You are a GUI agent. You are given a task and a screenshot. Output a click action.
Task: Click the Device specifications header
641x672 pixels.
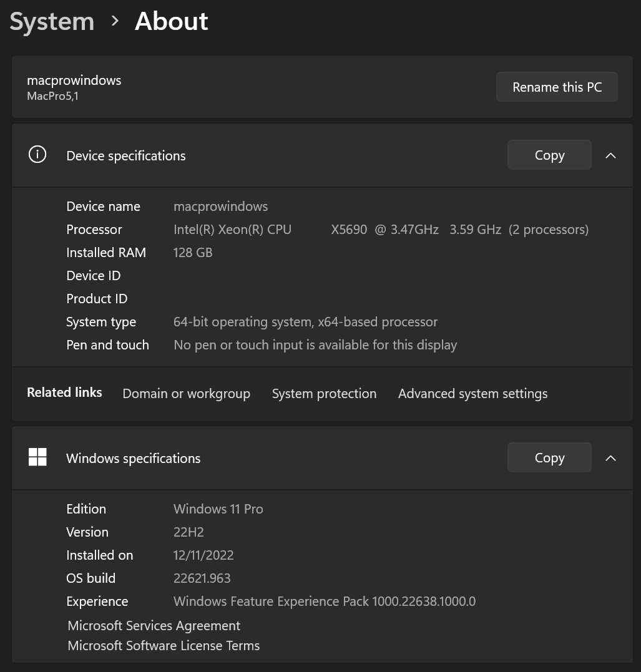click(x=126, y=156)
